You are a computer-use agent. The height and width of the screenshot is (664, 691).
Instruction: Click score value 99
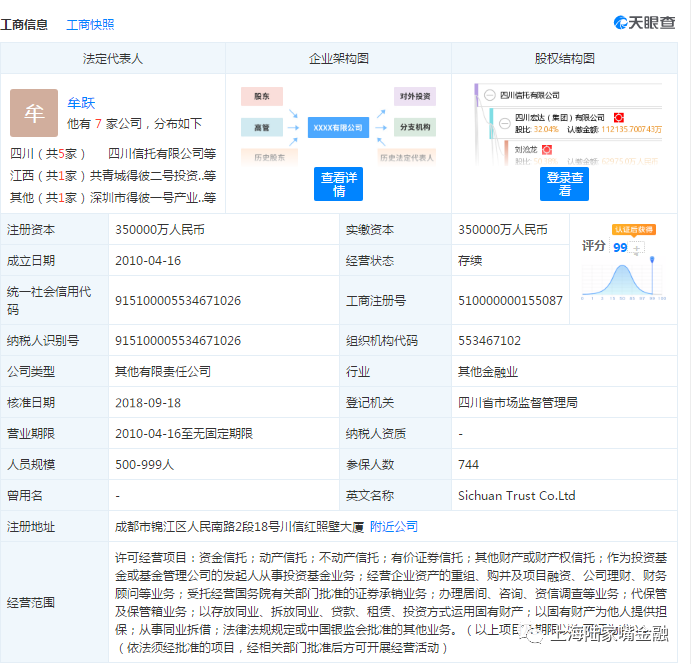click(x=620, y=248)
